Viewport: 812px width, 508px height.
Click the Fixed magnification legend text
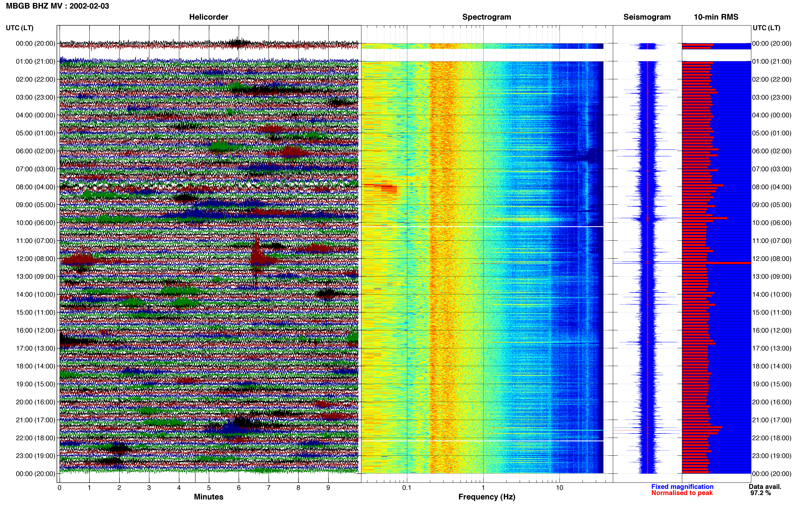tap(682, 486)
